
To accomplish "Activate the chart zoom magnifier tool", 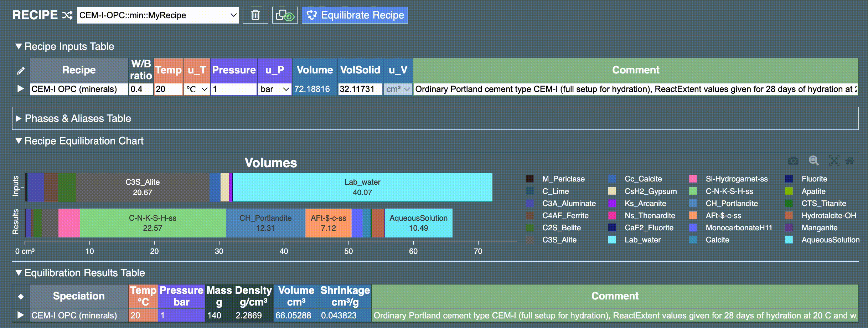I will (x=813, y=161).
